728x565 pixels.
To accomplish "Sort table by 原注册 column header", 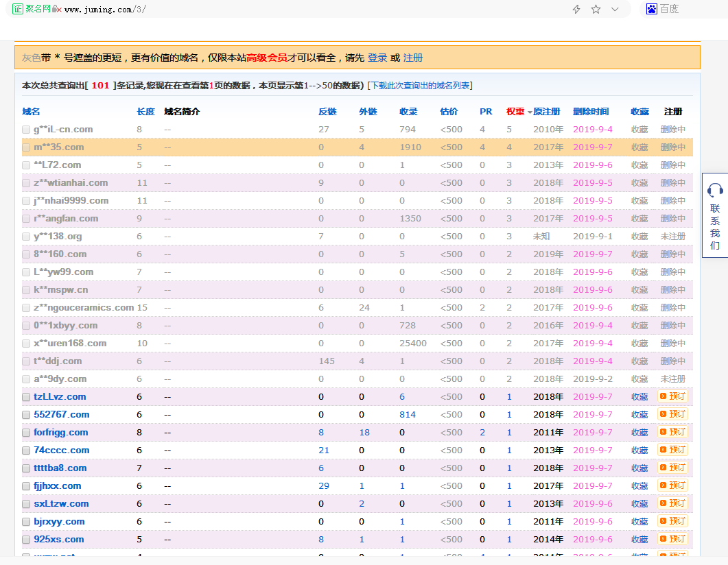I will pos(546,111).
